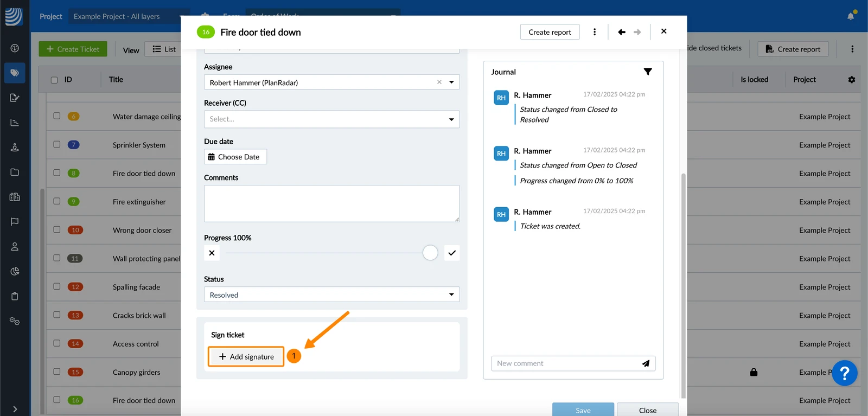Open the Receiver (CC) select dropdown

click(x=332, y=119)
